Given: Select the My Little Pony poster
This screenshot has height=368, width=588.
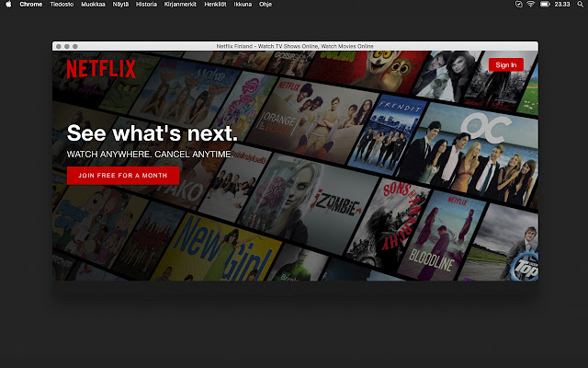Looking at the screenshot, I should (245, 105).
